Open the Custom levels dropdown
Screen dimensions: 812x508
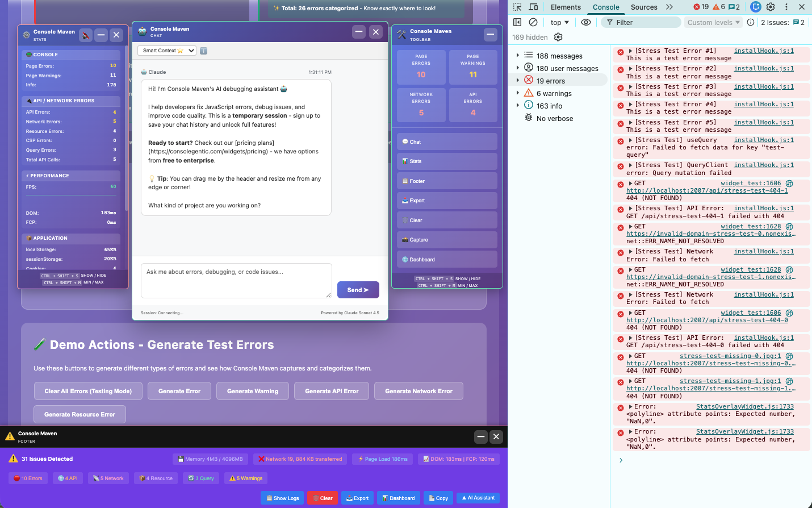click(713, 22)
